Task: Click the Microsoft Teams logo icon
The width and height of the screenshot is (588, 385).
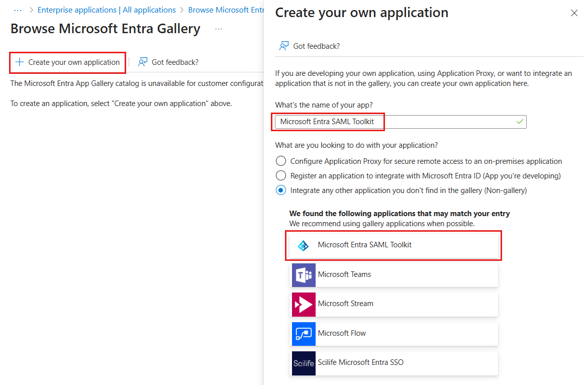Action: pyautogui.click(x=304, y=275)
